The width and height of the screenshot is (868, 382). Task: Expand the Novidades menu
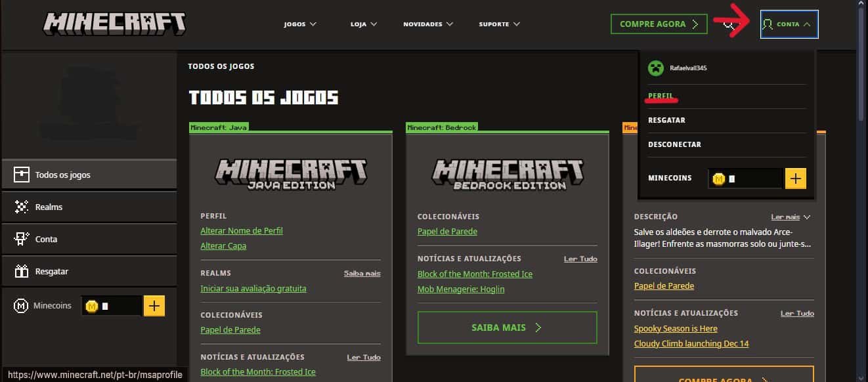[428, 24]
